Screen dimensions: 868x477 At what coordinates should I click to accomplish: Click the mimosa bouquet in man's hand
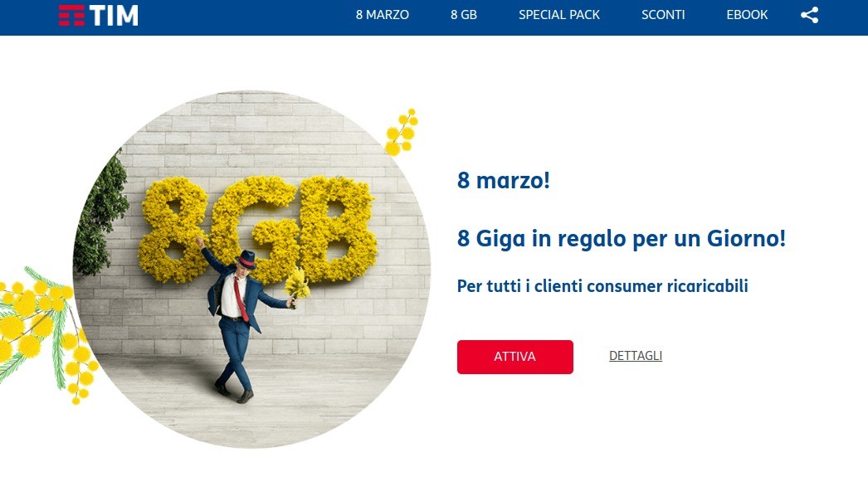pos(297,285)
